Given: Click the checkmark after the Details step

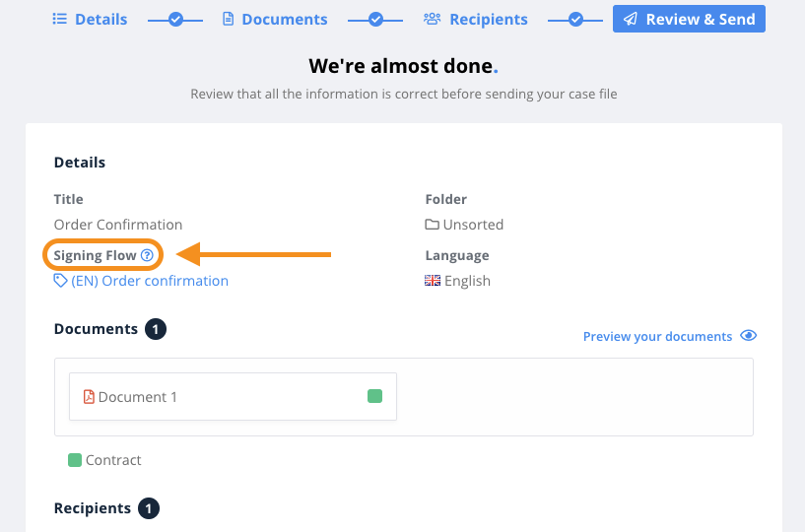Looking at the screenshot, I should pyautogui.click(x=175, y=20).
